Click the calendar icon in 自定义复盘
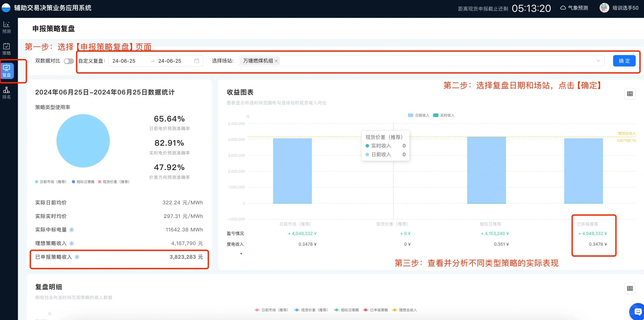This screenshot has height=320, width=644. coord(196,61)
